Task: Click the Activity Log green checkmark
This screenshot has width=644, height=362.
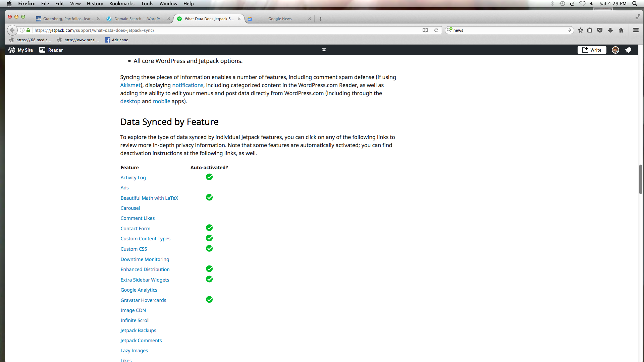Action: point(209,177)
